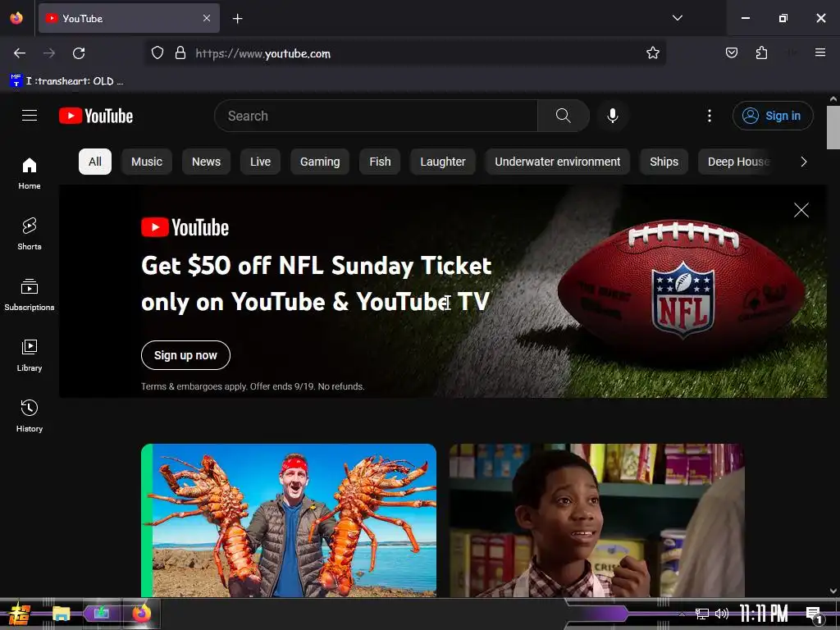Show more category chips with arrow

coord(803,162)
